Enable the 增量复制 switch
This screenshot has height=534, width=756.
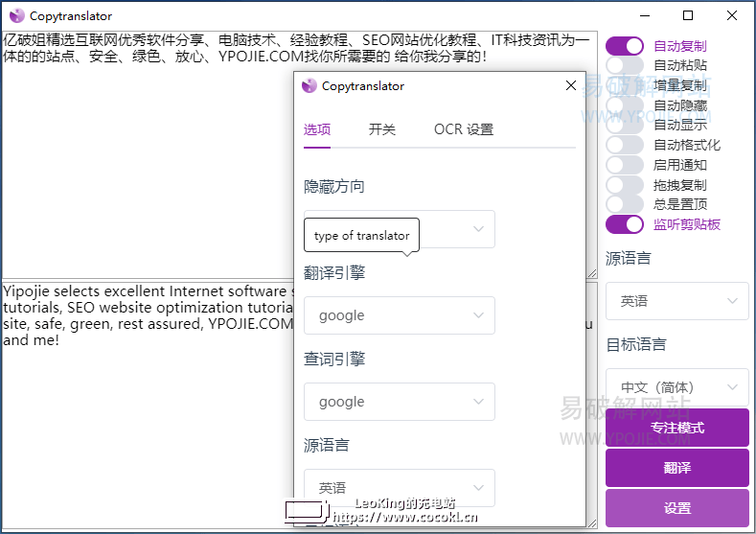[625, 85]
